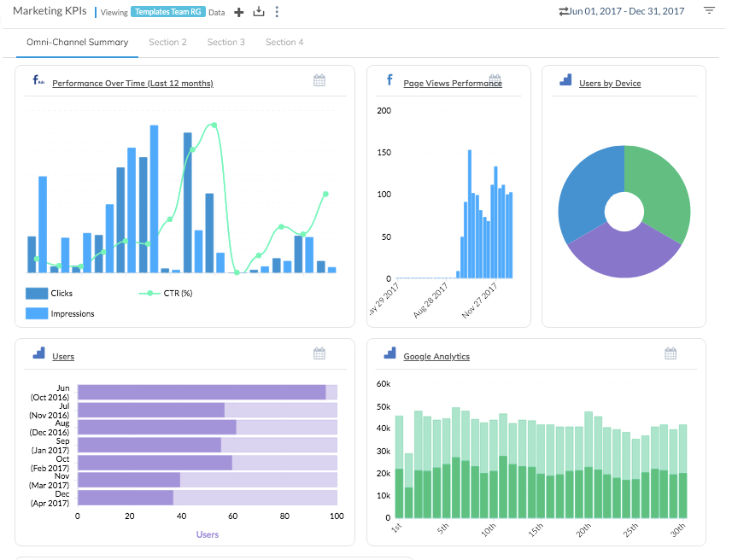Open the calendar icon on Users widget
732x560 pixels.
pos(319,353)
